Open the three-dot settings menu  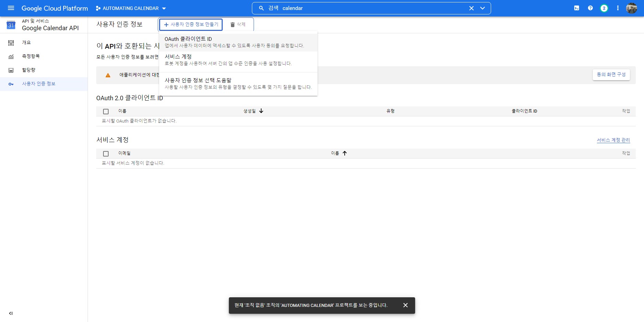point(618,8)
